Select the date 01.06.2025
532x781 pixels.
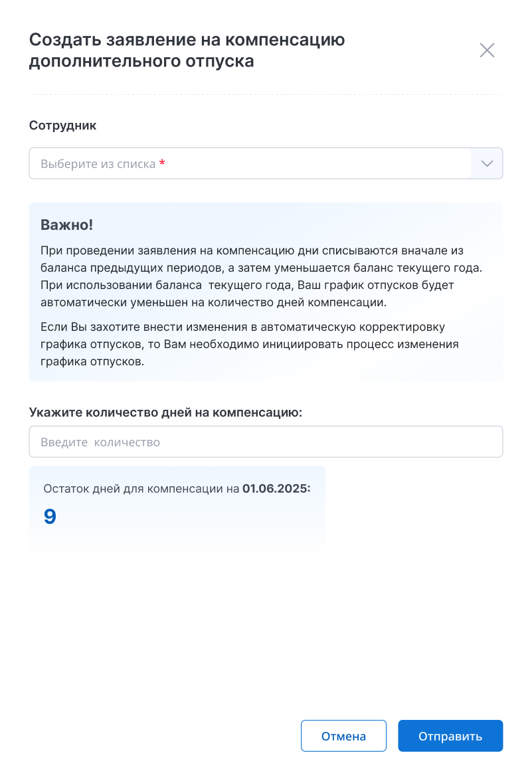276,489
